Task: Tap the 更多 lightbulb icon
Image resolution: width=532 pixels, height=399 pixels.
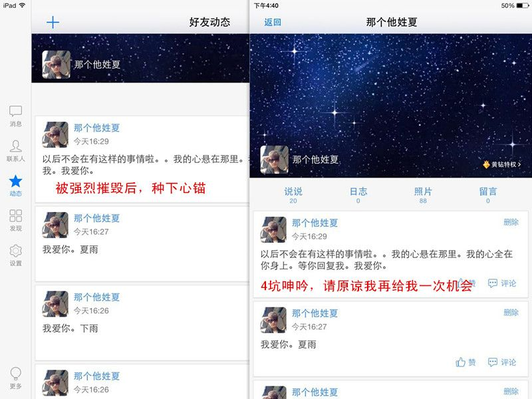Action: pyautogui.click(x=15, y=378)
